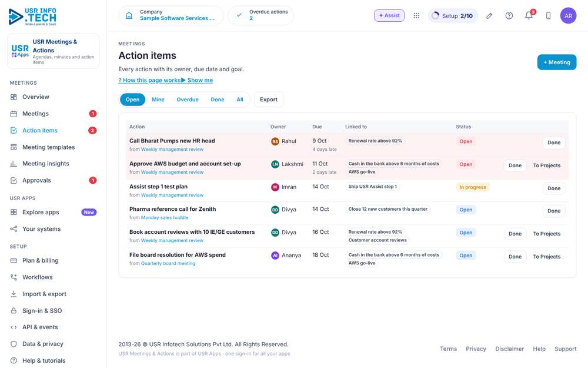
Task: Open the help question mark icon
Action: 509,15
